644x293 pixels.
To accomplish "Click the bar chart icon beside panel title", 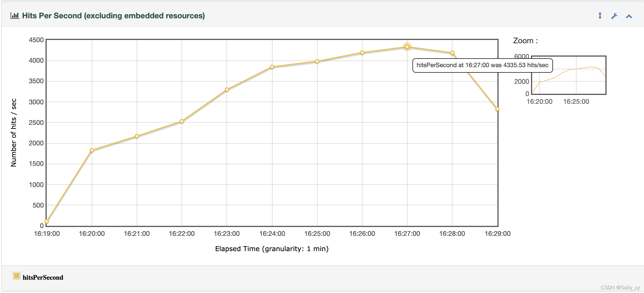I will [x=15, y=16].
